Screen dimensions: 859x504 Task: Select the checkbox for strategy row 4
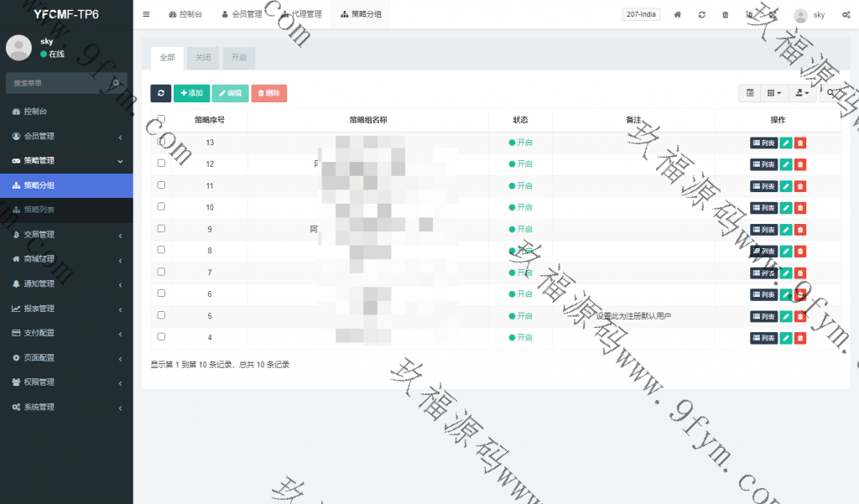pos(161,337)
